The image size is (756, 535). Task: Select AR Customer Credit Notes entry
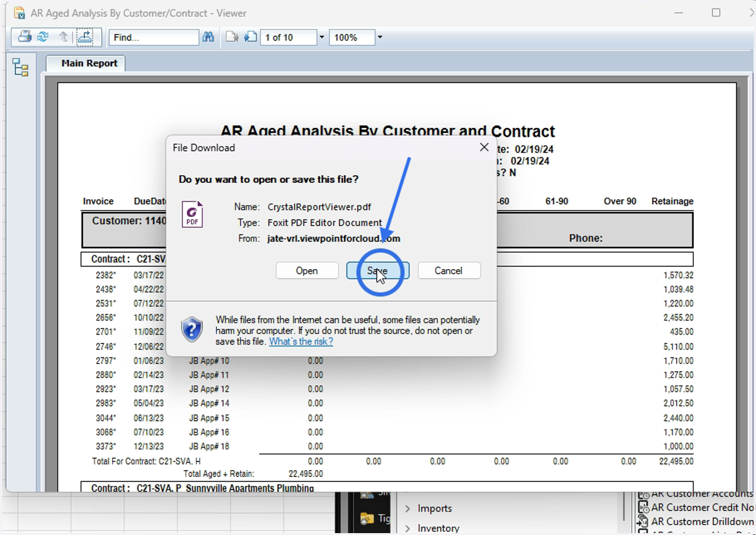pos(702,507)
